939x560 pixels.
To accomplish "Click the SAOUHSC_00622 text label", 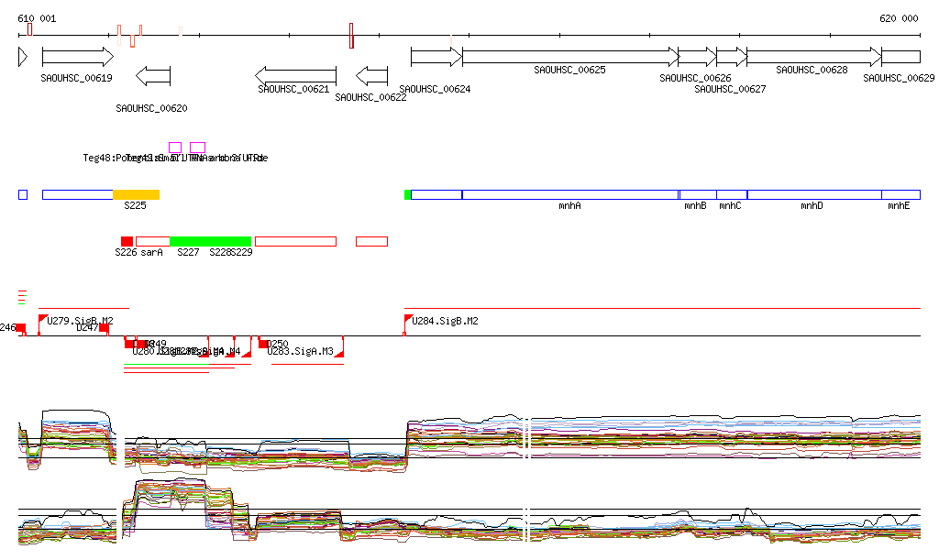I will (x=370, y=97).
